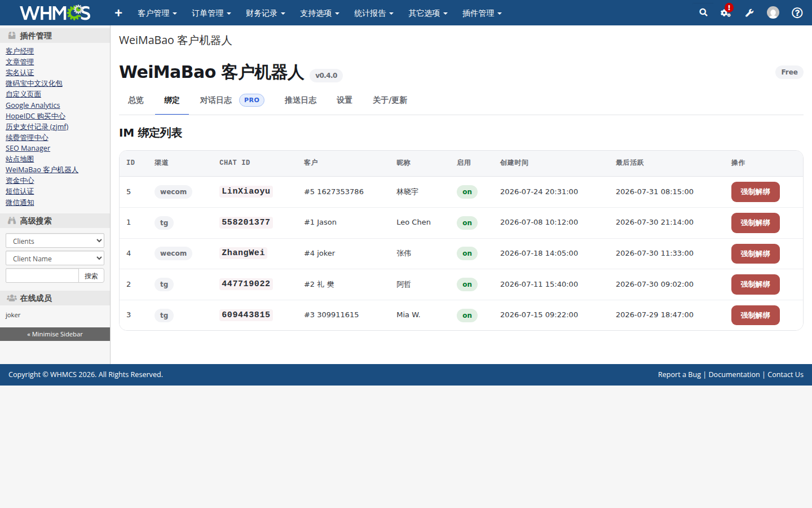Open 自定义页面 sidebar link
The height and width of the screenshot is (508, 812).
[23, 94]
